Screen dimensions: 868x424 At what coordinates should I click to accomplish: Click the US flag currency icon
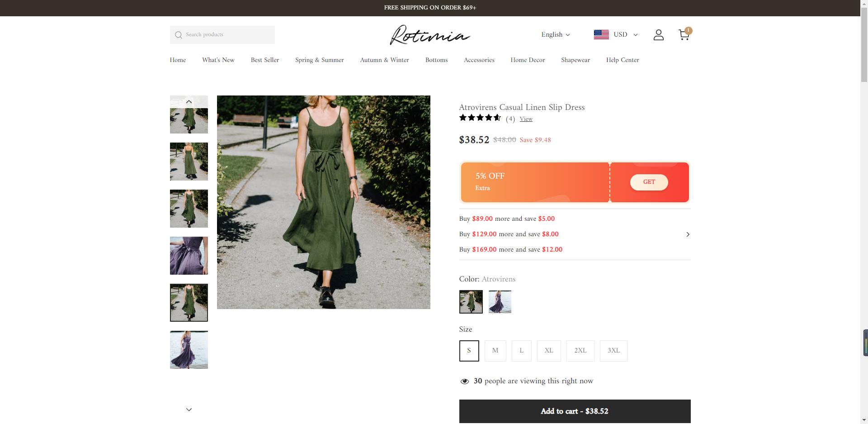[601, 35]
